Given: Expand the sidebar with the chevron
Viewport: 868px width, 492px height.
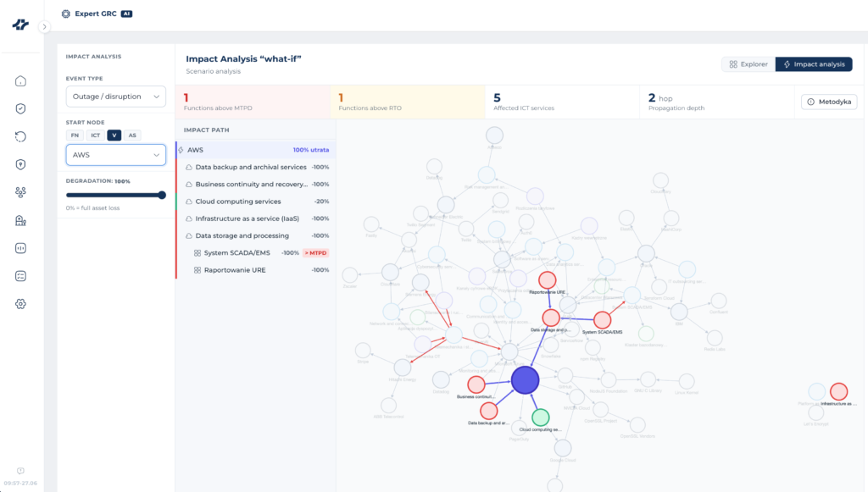Looking at the screenshot, I should (x=44, y=26).
